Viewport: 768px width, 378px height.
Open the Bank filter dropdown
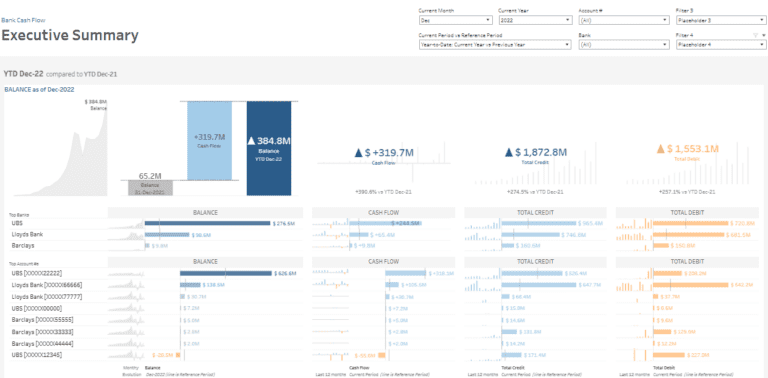[x=624, y=45]
